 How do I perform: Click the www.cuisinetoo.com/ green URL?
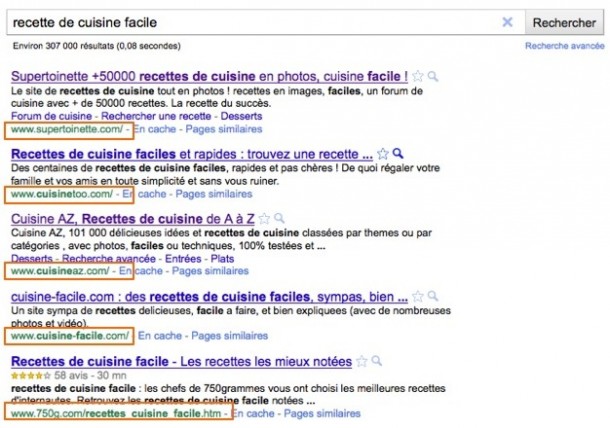tap(62, 194)
